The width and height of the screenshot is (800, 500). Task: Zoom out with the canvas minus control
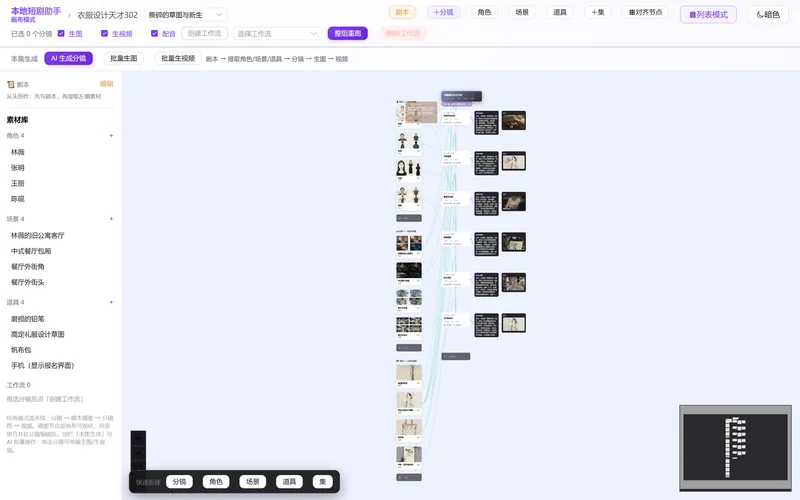[x=138, y=453]
